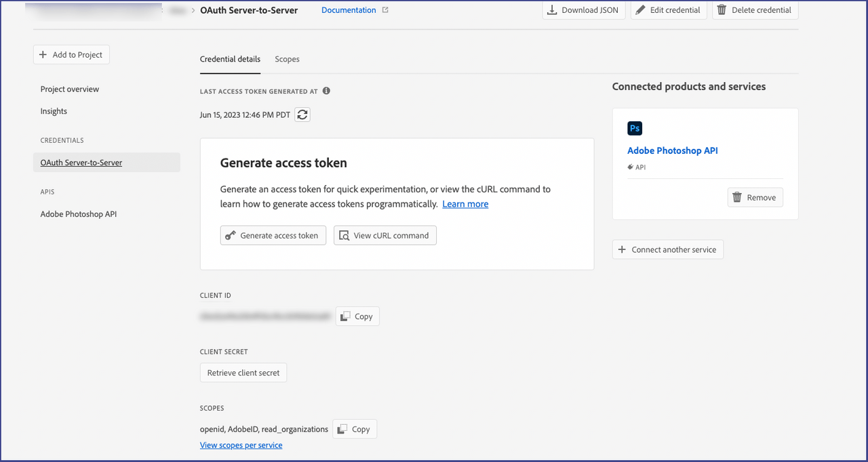Select OAuth Server-to-Server credential in sidebar
The height and width of the screenshot is (462, 868).
click(x=106, y=163)
